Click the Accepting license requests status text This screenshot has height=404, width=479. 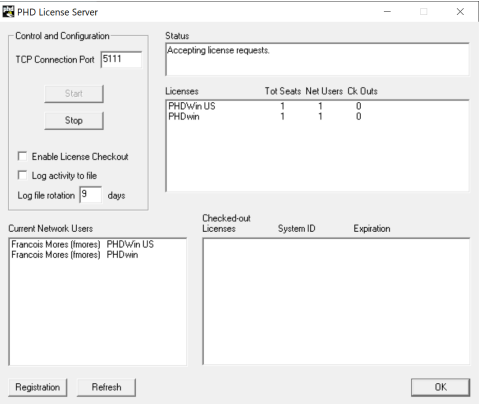[218, 50]
